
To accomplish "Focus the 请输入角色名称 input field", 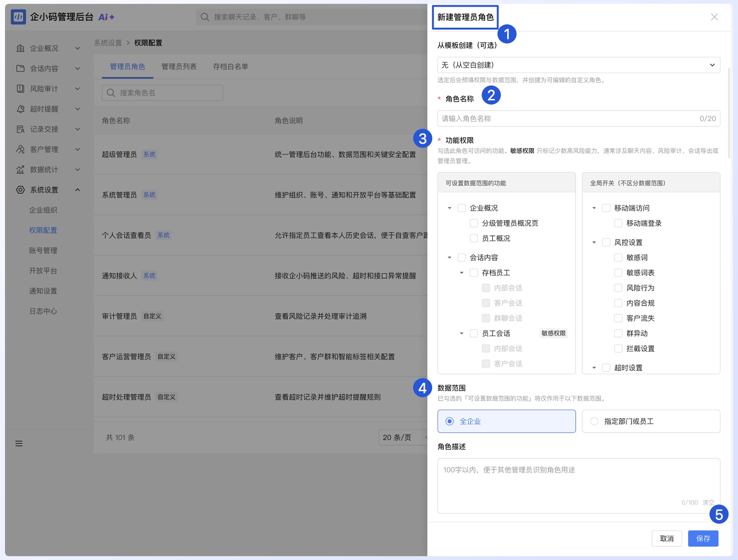I will click(x=578, y=118).
